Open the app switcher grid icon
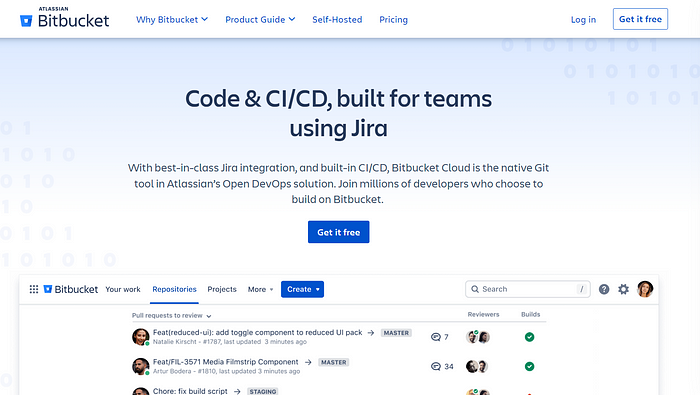 coord(34,289)
